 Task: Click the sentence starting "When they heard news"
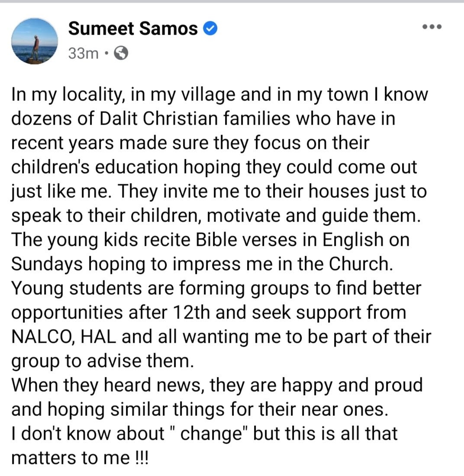tap(216, 385)
